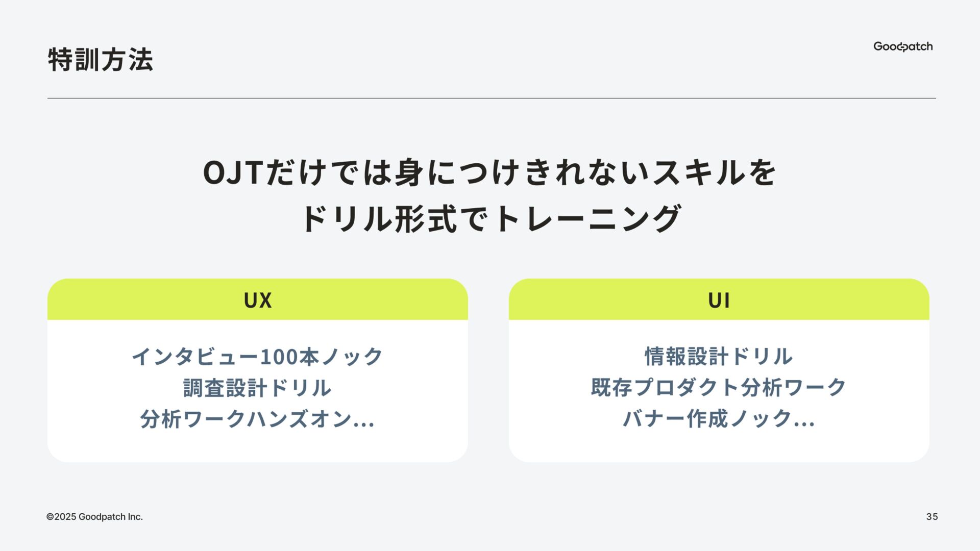Click 既存プロダクト分析ワーク text
This screenshot has width=980, height=551.
point(719,387)
